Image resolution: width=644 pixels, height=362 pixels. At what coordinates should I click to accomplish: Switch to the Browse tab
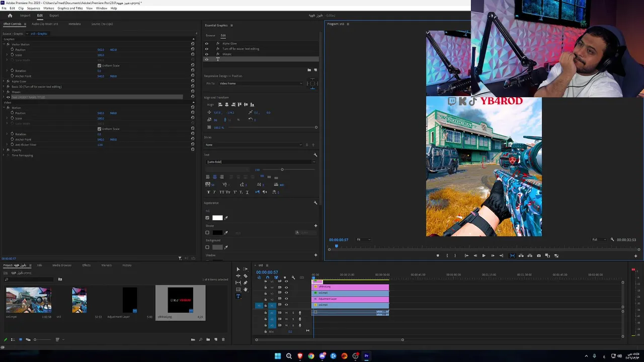point(210,35)
